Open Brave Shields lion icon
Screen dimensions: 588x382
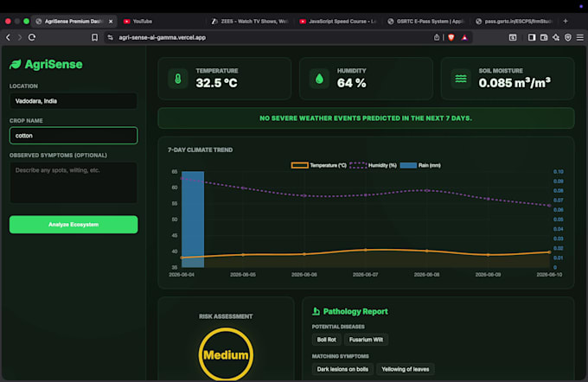pos(451,37)
